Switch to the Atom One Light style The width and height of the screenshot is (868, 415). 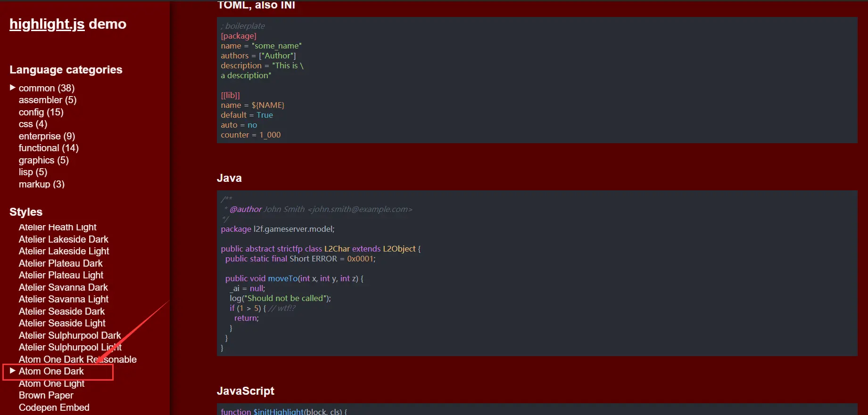[x=52, y=383]
